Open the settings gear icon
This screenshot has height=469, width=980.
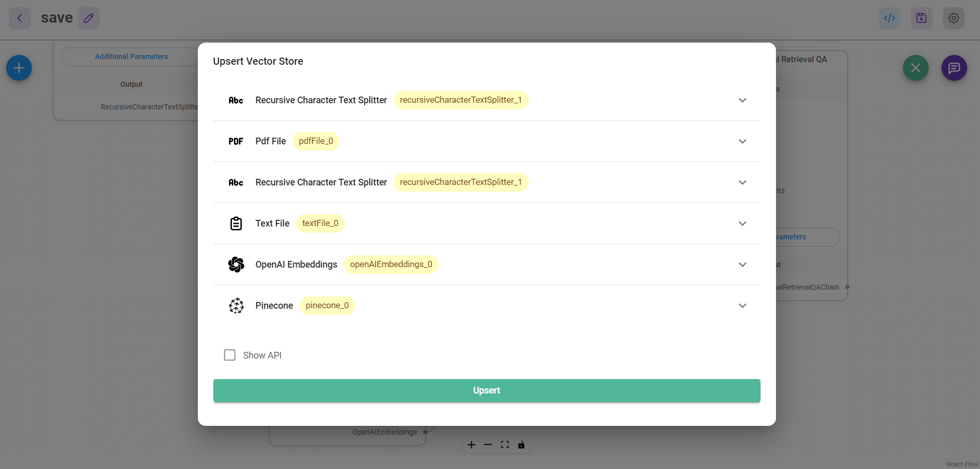953,18
